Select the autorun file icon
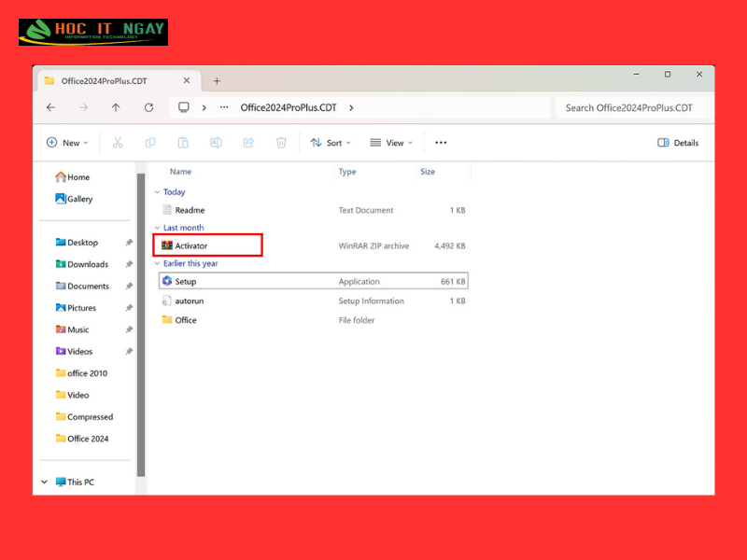 pos(167,301)
